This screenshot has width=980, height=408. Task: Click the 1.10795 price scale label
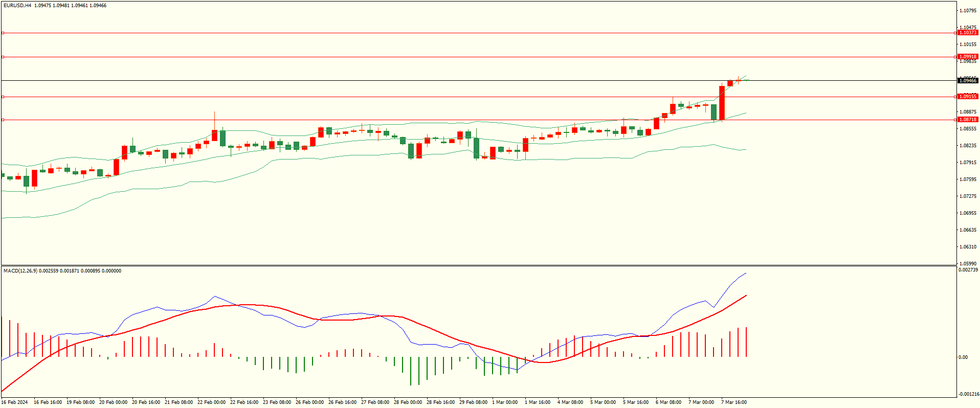point(968,11)
